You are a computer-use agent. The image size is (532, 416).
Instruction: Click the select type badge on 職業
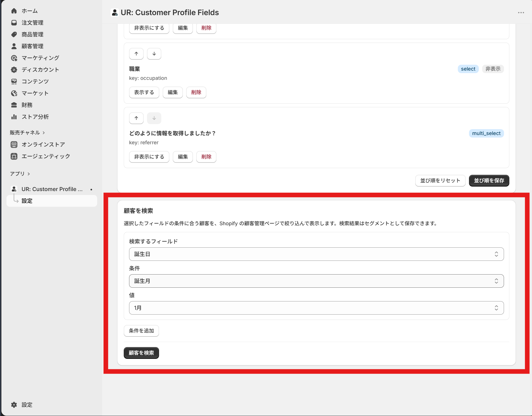[x=468, y=69]
